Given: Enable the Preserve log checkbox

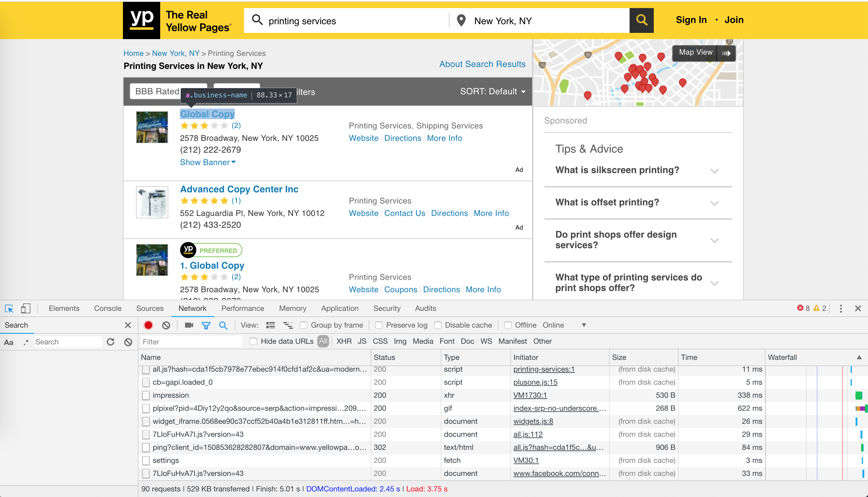Looking at the screenshot, I should [379, 325].
